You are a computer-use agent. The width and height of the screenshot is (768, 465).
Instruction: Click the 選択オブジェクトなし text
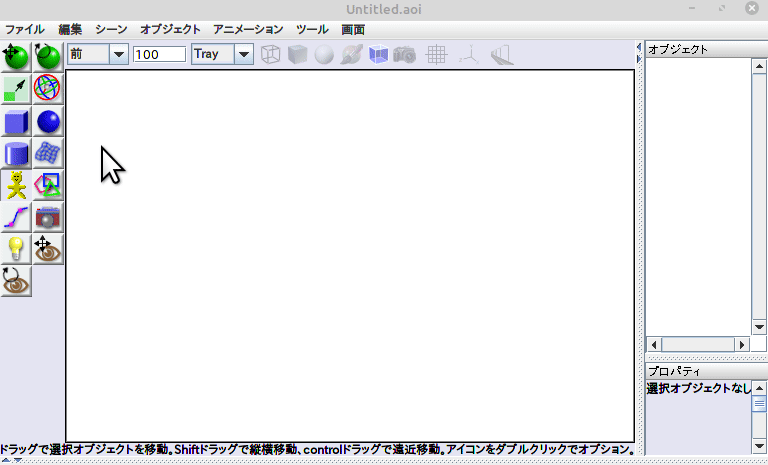(699, 389)
